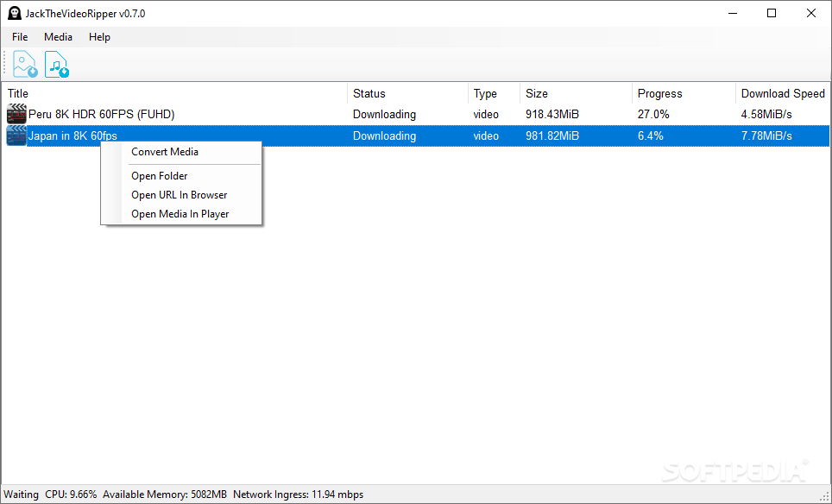Sort by the Status column header
Image resolution: width=832 pixels, height=504 pixels.
tap(407, 93)
